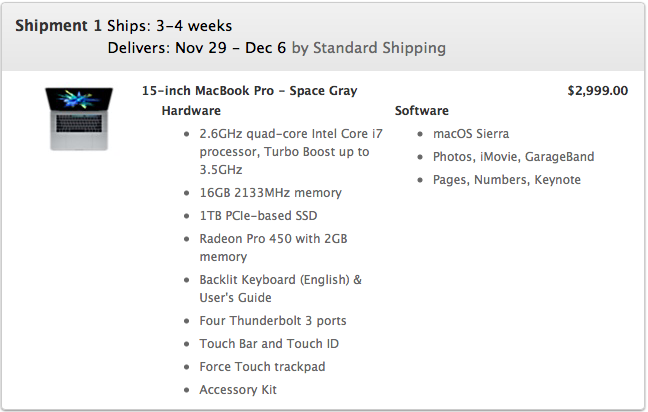
Task: Click the Accessory Kit item
Action: click(238, 390)
